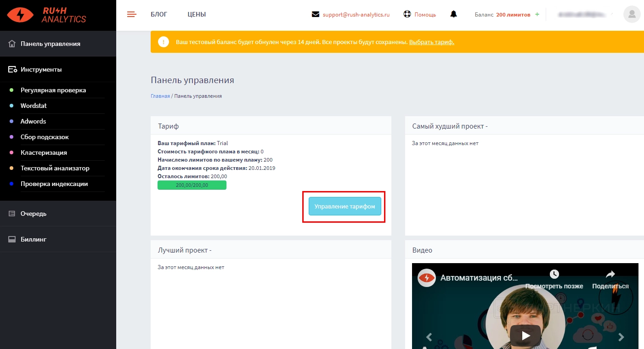The width and height of the screenshot is (644, 349).
Task: Click the Инструменты tools icon
Action: (x=13, y=70)
